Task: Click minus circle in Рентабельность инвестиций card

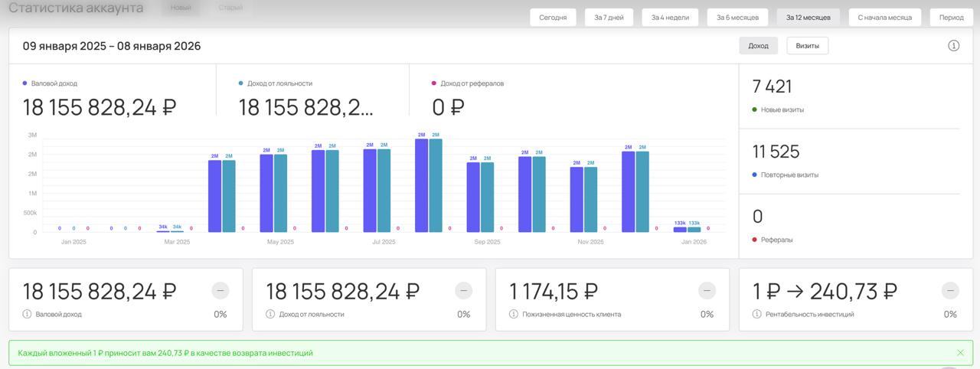Action: tap(950, 291)
